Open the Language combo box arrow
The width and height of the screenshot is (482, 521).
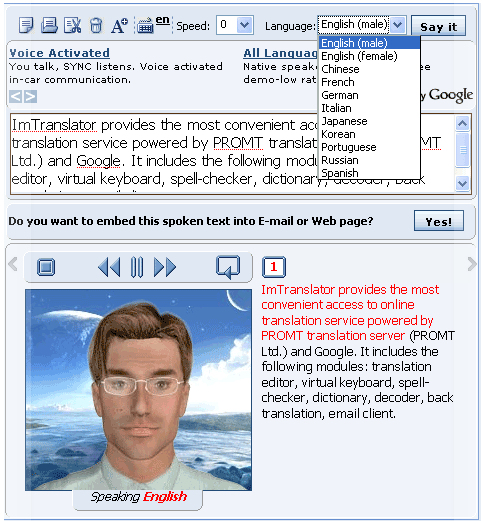point(398,25)
